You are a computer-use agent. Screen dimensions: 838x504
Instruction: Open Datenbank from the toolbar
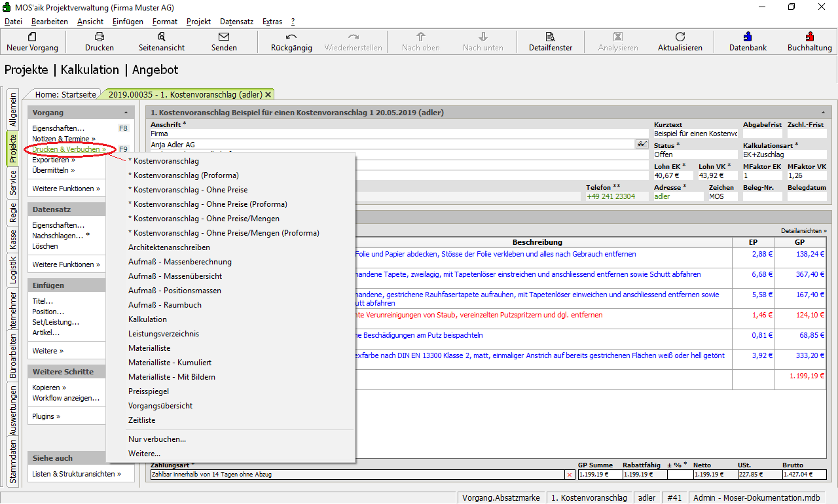pyautogui.click(x=748, y=37)
